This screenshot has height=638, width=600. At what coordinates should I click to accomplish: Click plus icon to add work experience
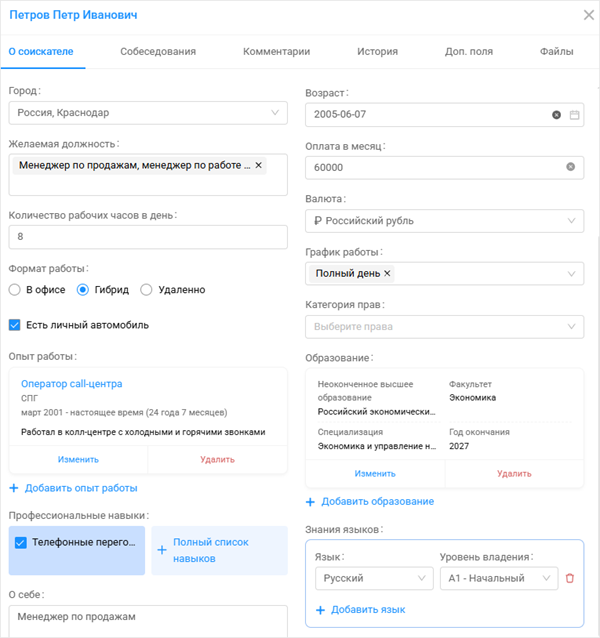click(14, 488)
